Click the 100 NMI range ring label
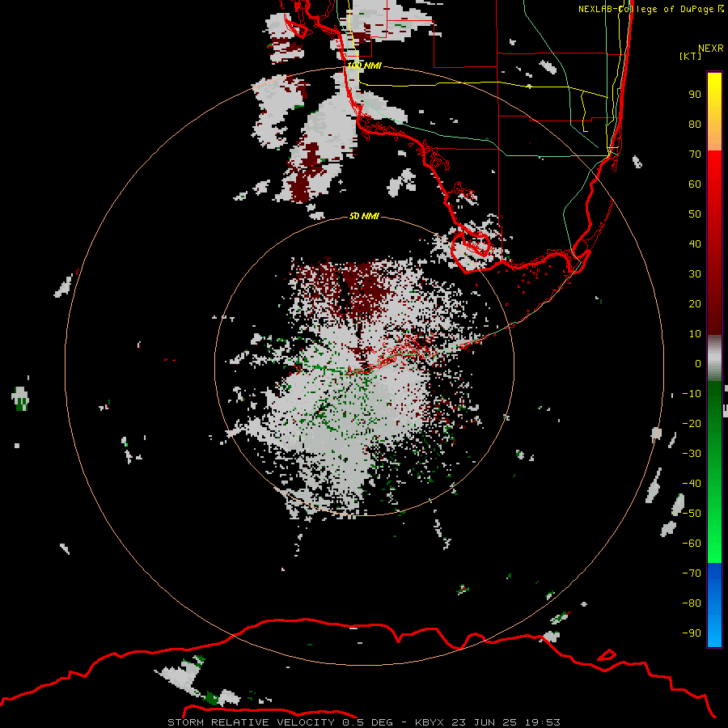The width and height of the screenshot is (728, 728). click(365, 66)
